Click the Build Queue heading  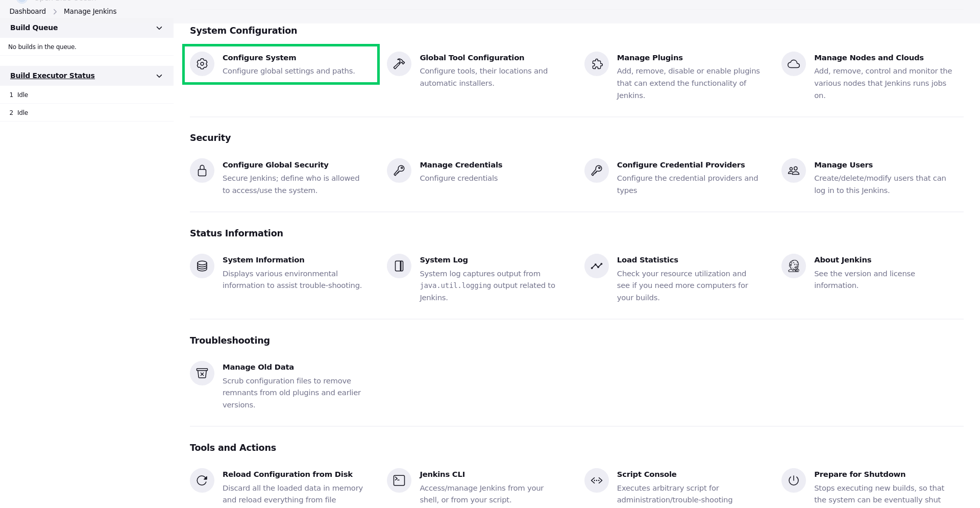[x=34, y=28]
